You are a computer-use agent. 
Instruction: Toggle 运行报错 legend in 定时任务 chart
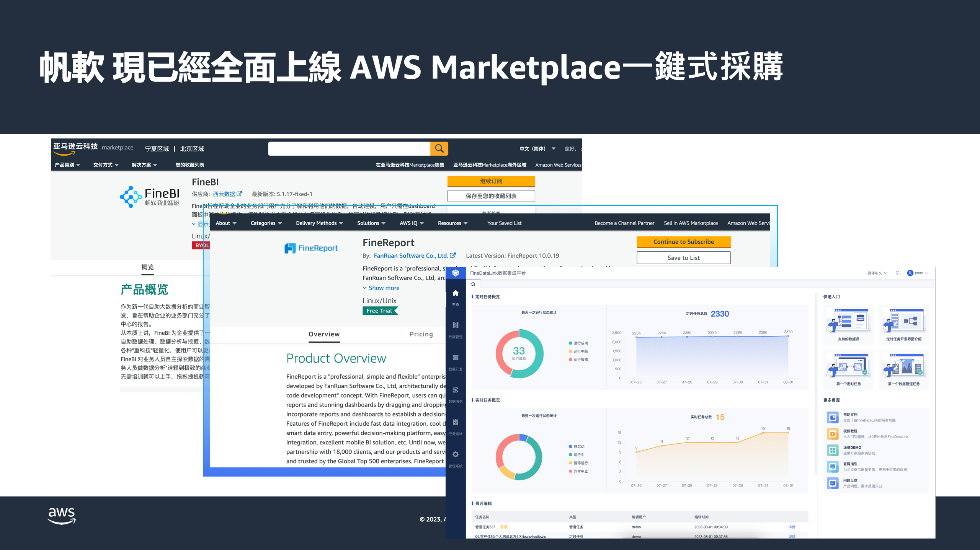[x=578, y=360]
